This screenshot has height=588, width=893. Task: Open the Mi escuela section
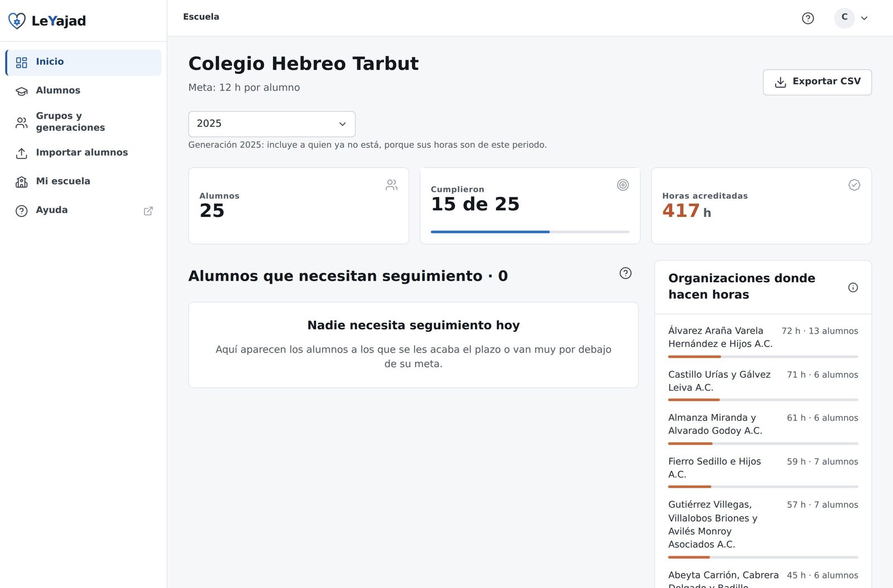point(83,182)
